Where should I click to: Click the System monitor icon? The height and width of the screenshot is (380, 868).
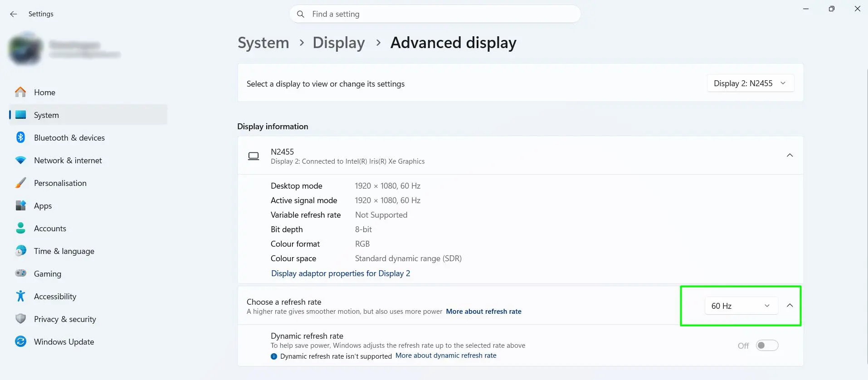point(20,115)
